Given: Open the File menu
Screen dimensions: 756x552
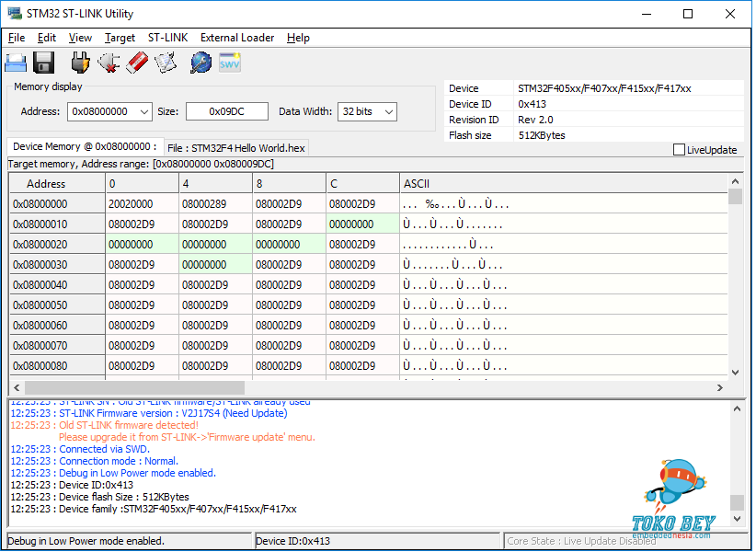Looking at the screenshot, I should click(x=17, y=38).
